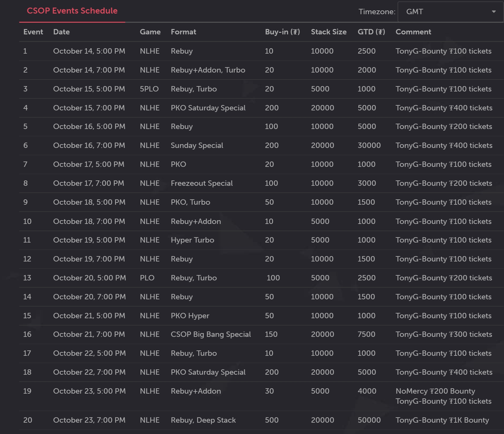This screenshot has height=434, width=504.
Task: Click the TonyG-Bounty ₮300 tickets comment
Action: (x=444, y=334)
